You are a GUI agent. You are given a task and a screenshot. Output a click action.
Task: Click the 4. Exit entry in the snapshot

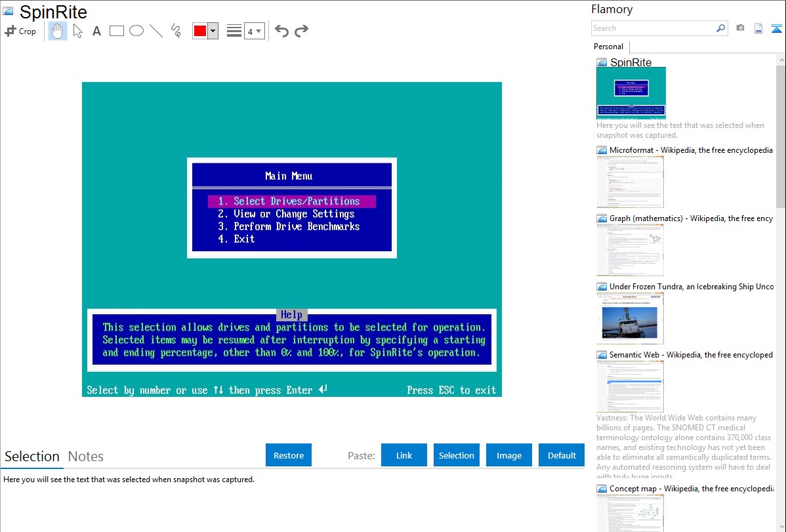(x=236, y=239)
